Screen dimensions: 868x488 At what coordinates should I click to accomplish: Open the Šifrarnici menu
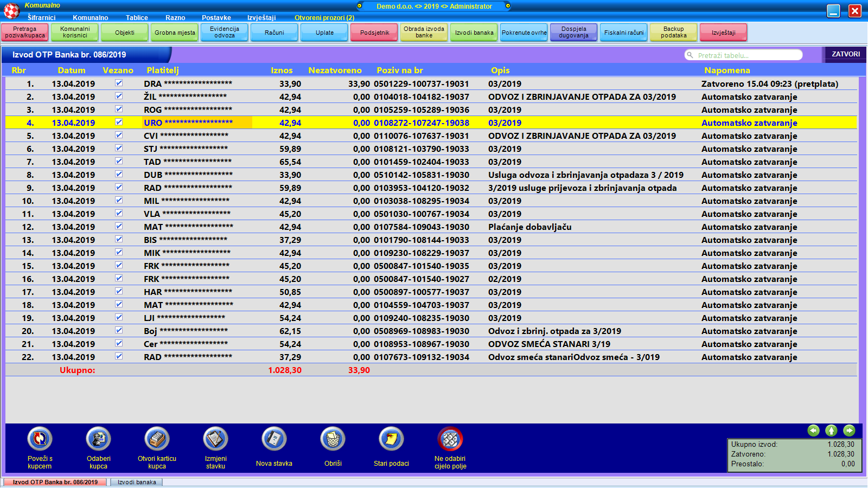41,18
